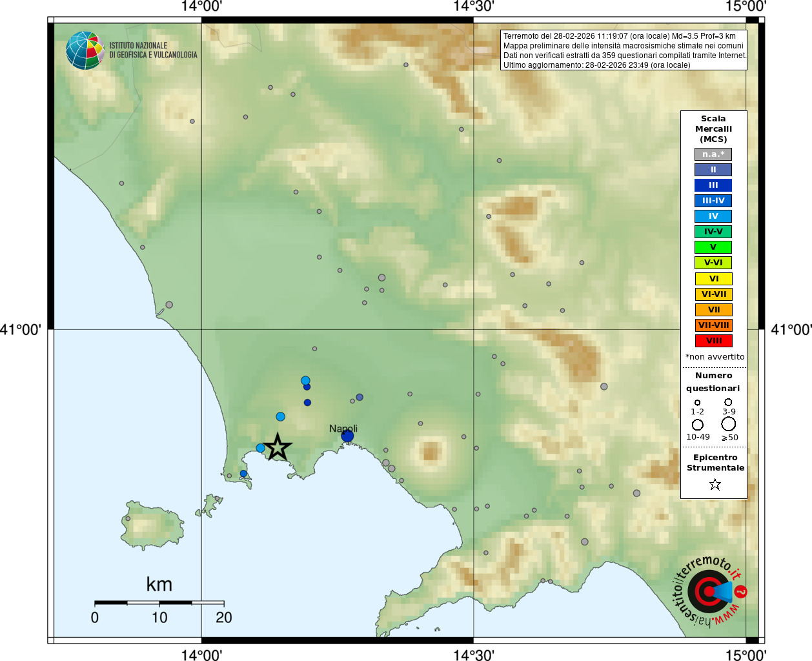Click the haisentitoilterremoto target logo
The height and width of the screenshot is (661, 812).
(709, 591)
